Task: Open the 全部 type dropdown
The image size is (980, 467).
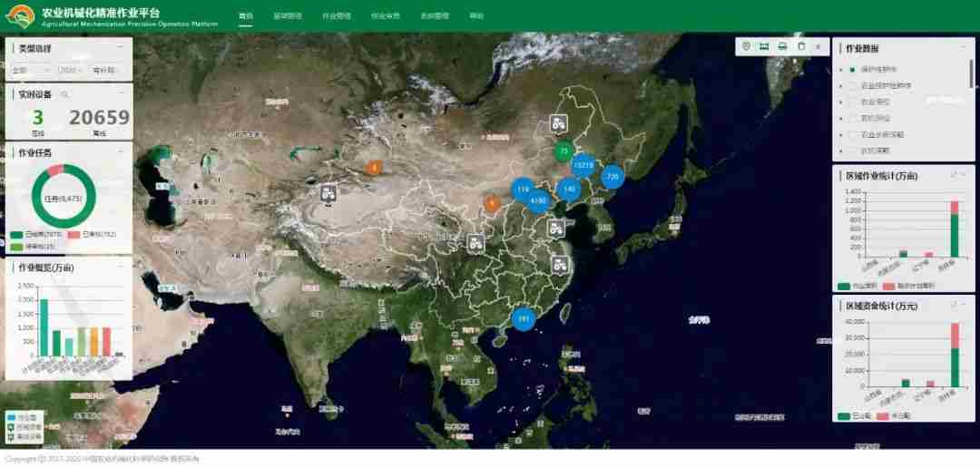Action: point(30,70)
